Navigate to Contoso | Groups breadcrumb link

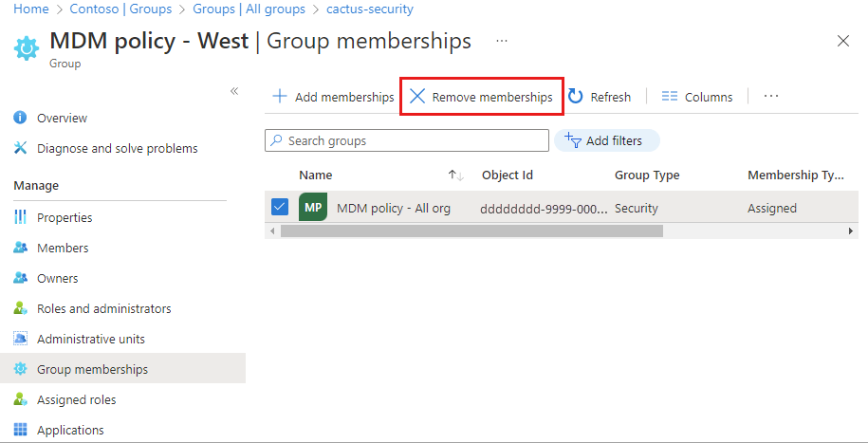coord(120,9)
